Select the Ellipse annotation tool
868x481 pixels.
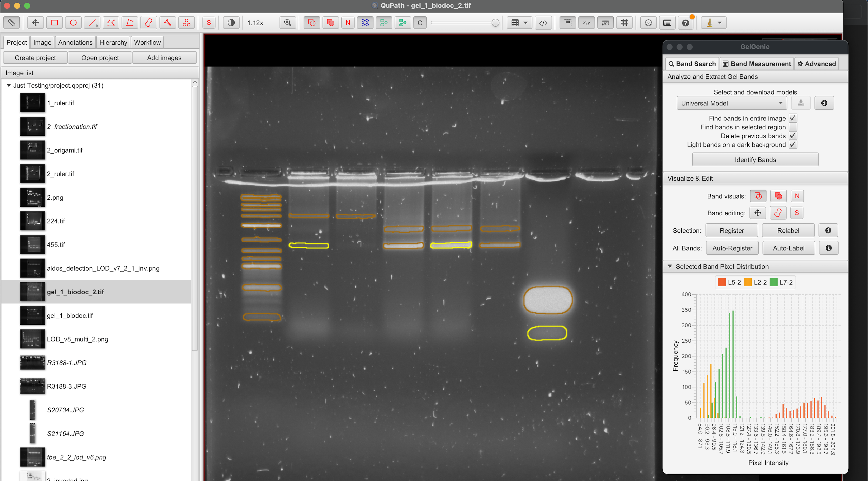pos(73,23)
